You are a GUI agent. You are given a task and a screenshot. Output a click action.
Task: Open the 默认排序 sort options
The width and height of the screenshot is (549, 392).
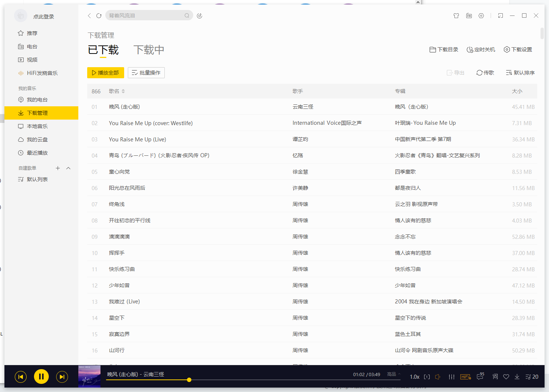point(520,73)
